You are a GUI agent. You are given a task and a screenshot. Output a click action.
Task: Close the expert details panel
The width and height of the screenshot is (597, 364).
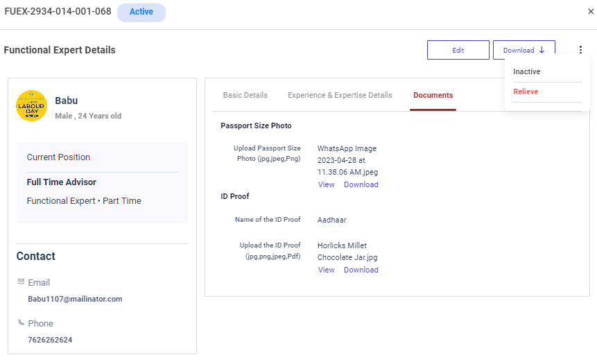pos(590,12)
